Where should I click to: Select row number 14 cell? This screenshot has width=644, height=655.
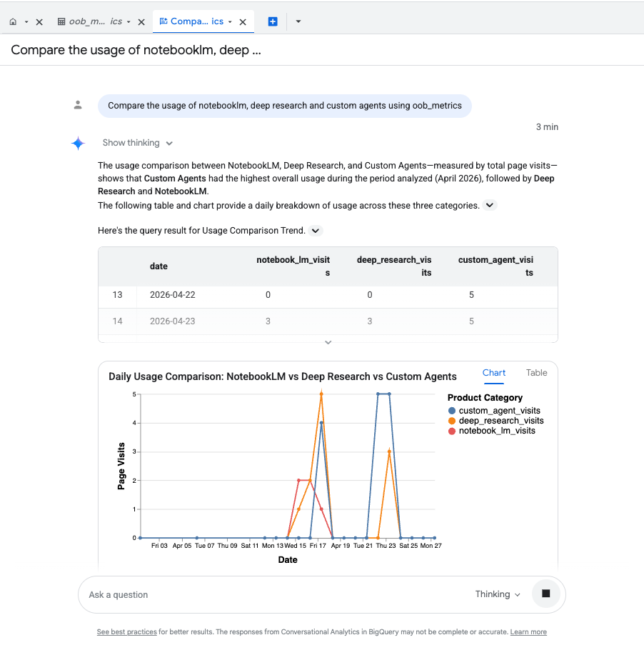point(117,321)
